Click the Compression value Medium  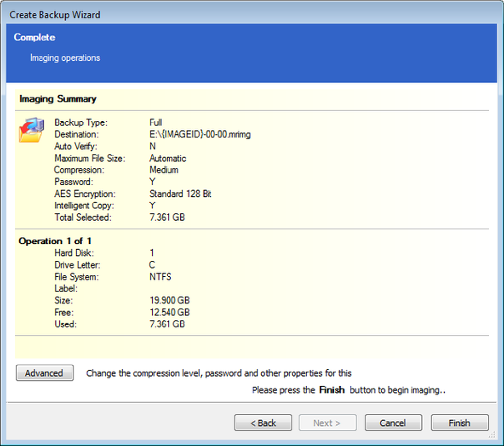[164, 170]
